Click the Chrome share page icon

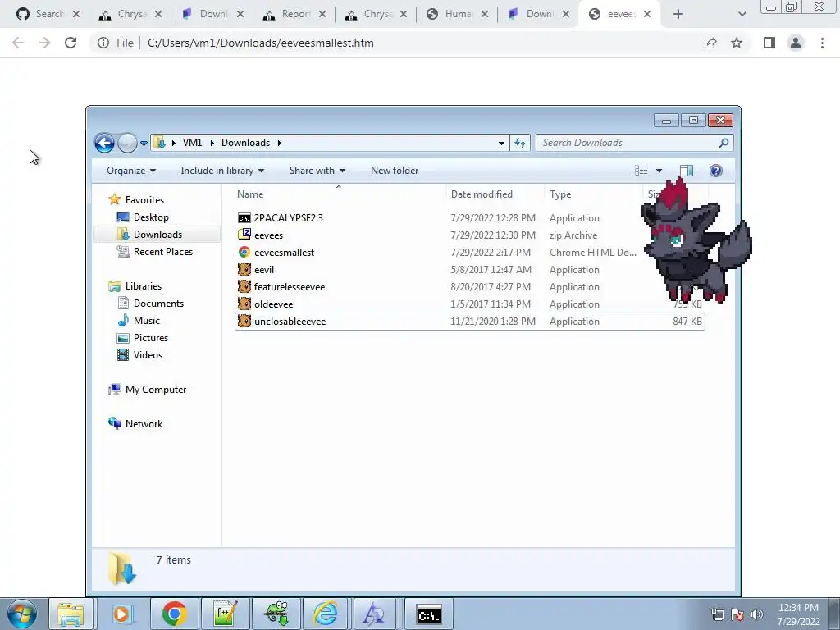(x=710, y=43)
